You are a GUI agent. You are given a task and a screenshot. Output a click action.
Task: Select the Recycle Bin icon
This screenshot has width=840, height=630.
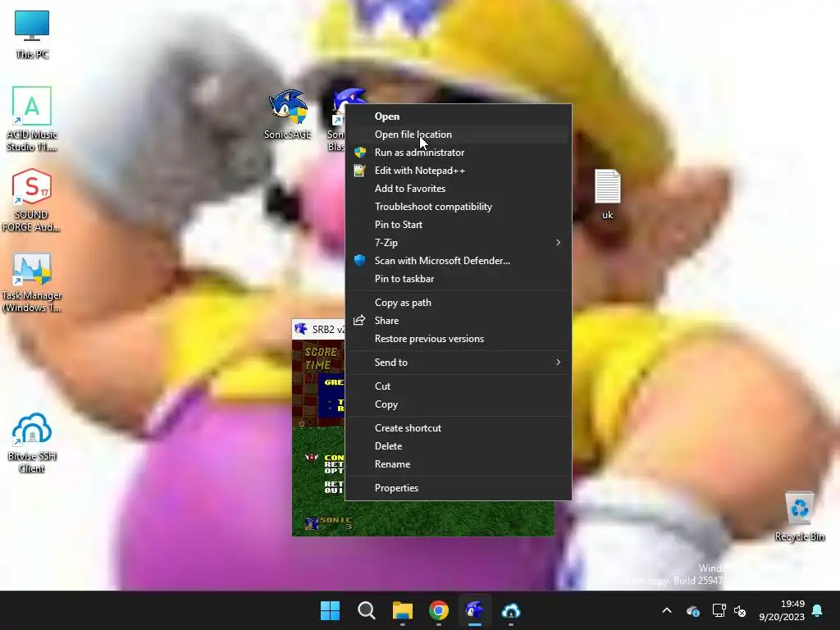tap(799, 516)
